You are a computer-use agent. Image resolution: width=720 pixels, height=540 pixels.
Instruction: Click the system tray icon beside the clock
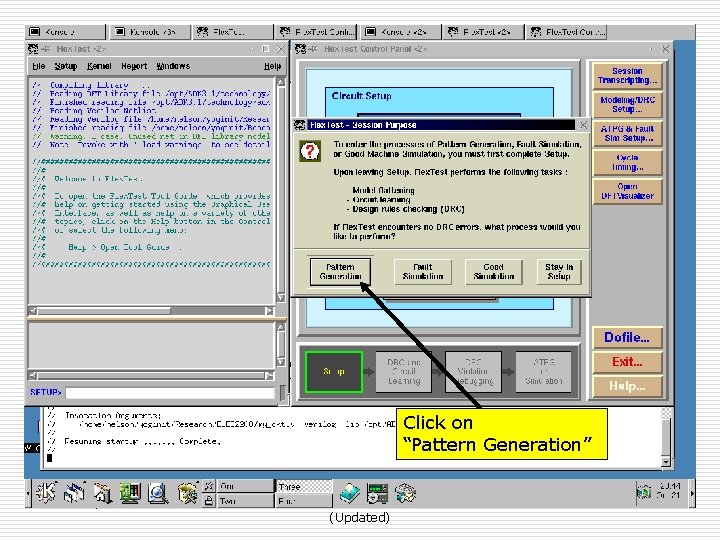644,492
